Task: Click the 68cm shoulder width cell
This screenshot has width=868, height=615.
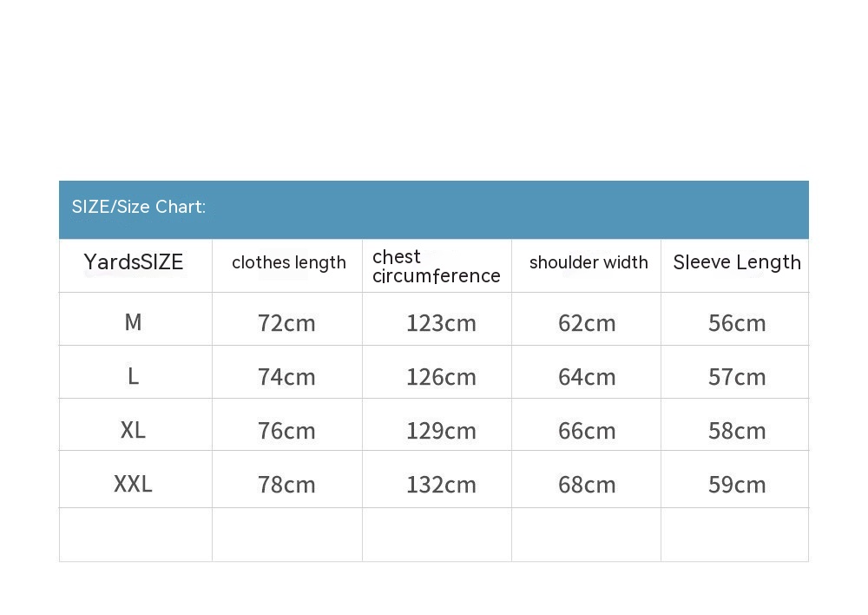Action: pos(587,485)
